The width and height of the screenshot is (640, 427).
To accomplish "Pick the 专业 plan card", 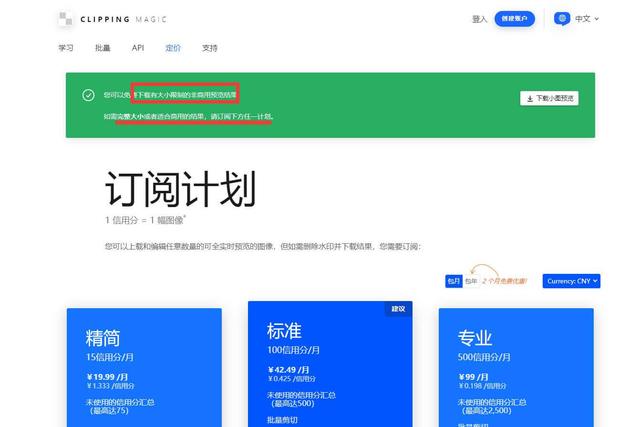I will point(515,366).
